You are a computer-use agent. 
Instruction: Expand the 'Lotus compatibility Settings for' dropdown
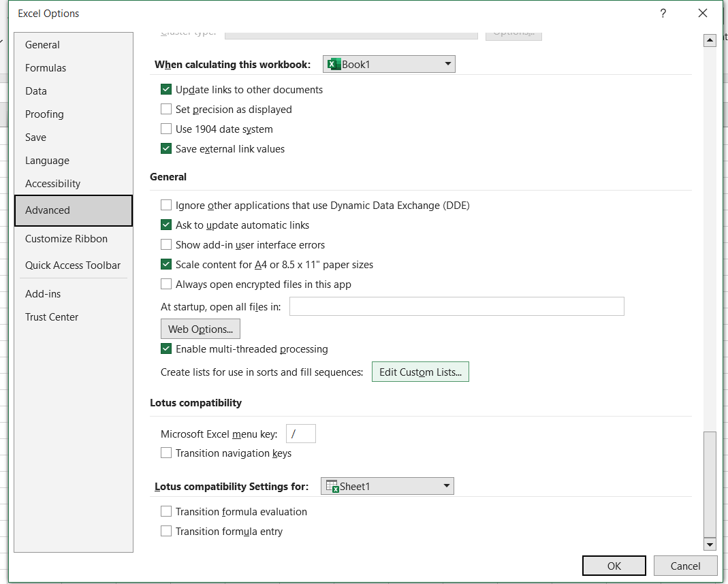445,486
